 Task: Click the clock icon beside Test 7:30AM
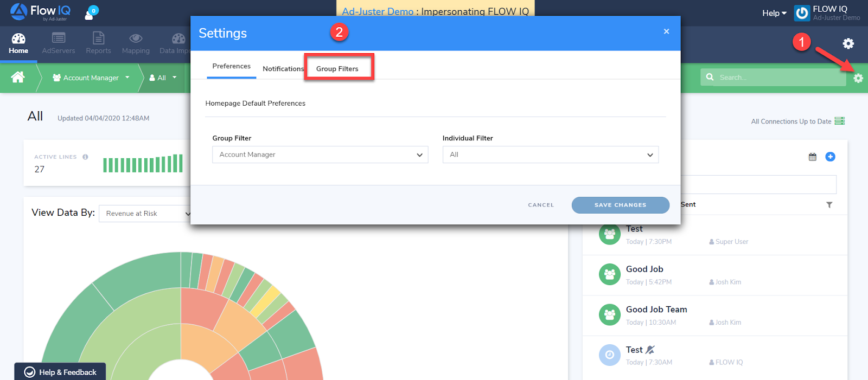[610, 355]
